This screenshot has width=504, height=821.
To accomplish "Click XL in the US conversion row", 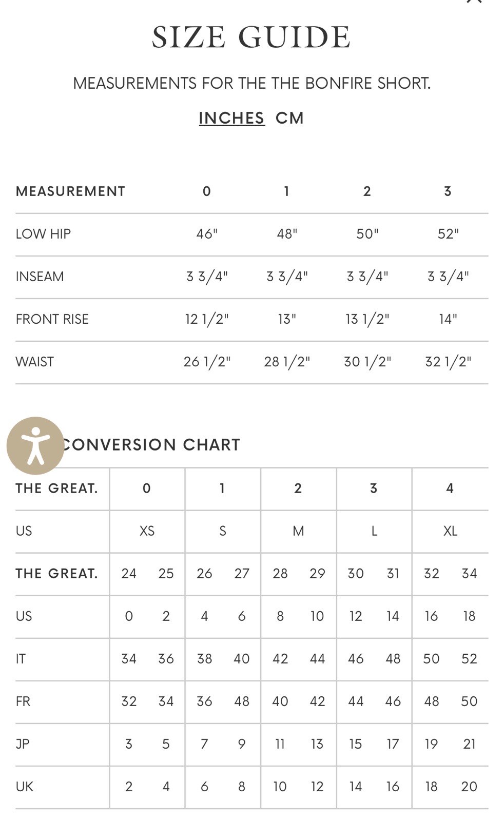I will (450, 531).
